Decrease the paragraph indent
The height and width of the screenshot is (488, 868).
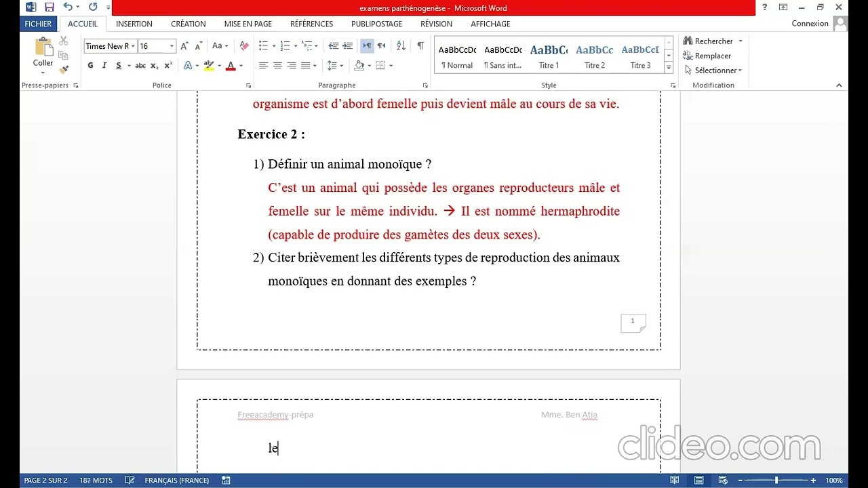tap(334, 46)
